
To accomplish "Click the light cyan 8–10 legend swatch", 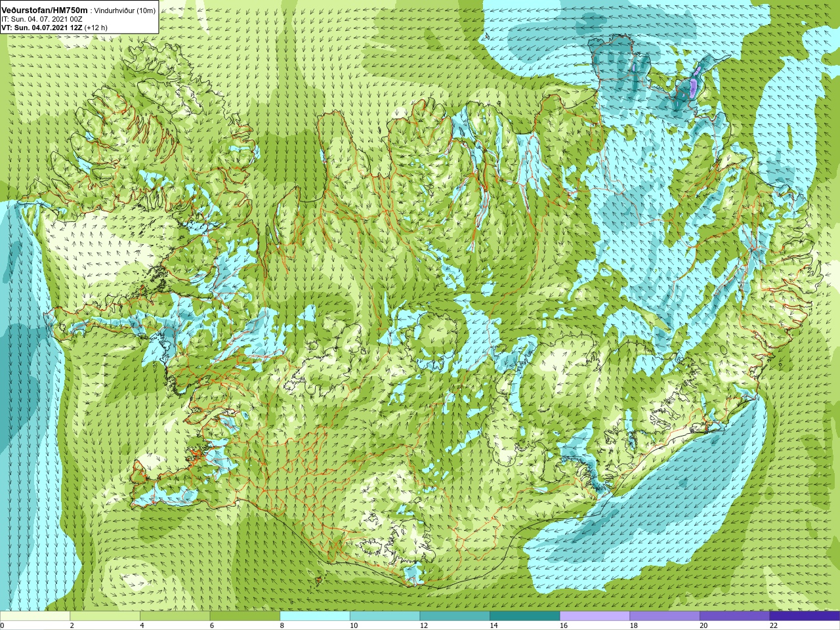I will coord(315,616).
